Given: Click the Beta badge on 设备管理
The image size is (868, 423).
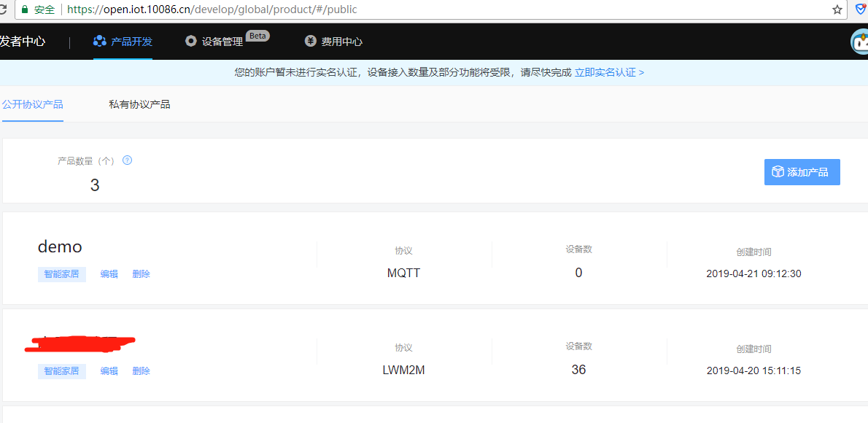Looking at the screenshot, I should [x=257, y=36].
